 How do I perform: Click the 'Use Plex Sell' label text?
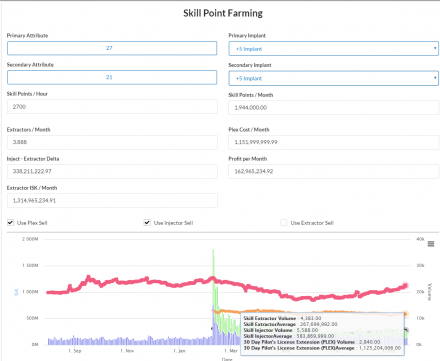point(32,223)
